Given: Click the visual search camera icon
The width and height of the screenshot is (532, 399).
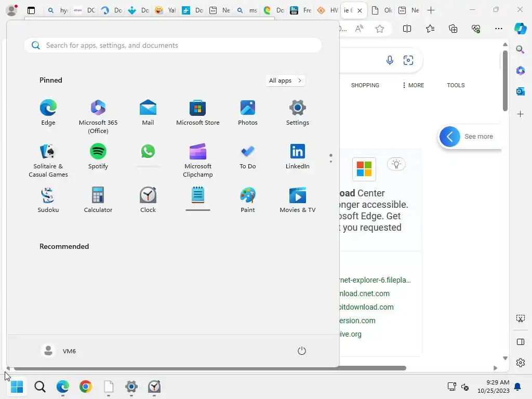Looking at the screenshot, I should coord(408,60).
